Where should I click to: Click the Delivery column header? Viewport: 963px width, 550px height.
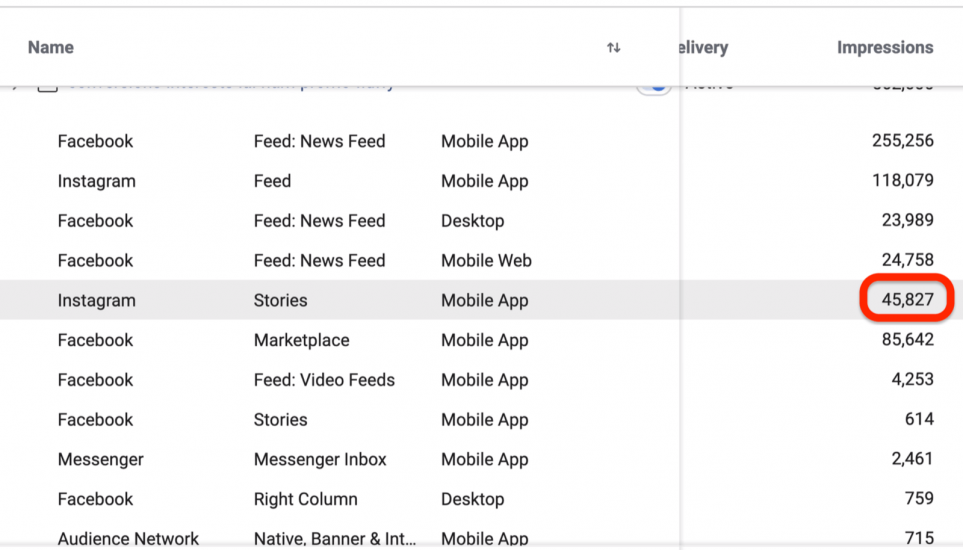point(703,47)
